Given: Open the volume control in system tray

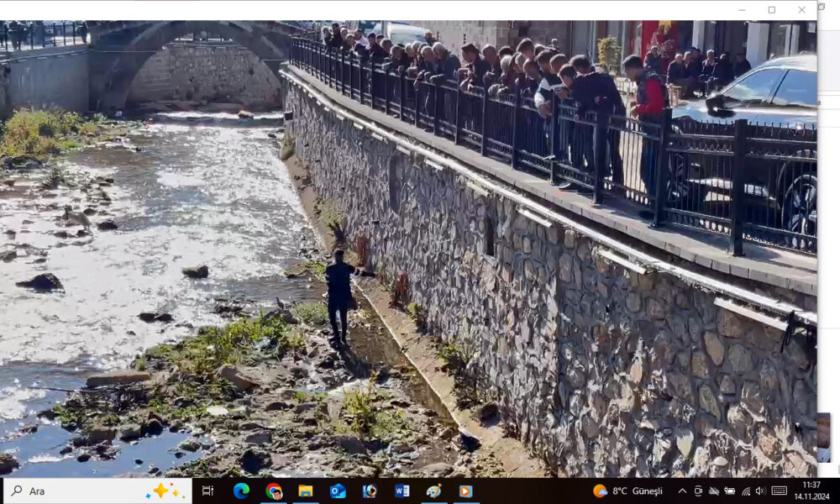Looking at the screenshot, I should (x=760, y=491).
